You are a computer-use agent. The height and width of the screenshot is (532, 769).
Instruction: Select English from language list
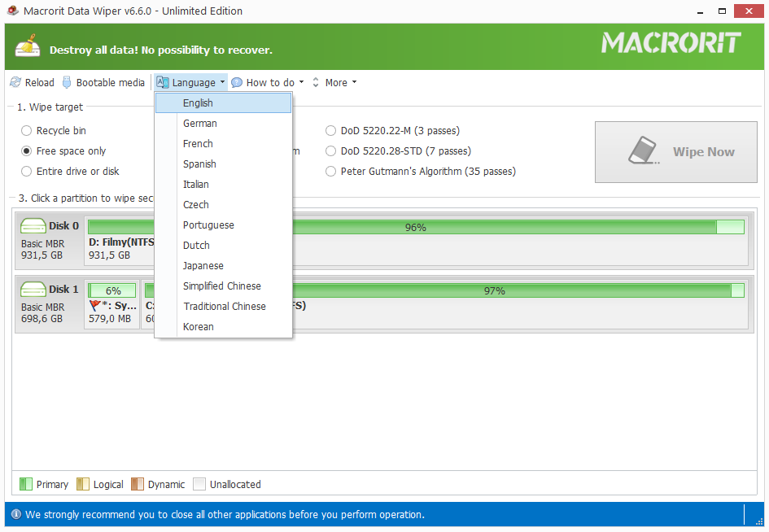coord(224,103)
